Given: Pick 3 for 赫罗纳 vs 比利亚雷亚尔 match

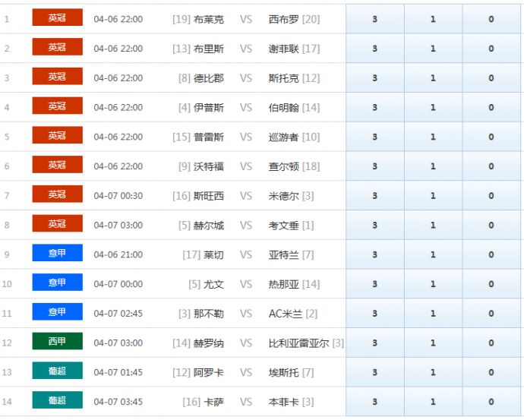Looking at the screenshot, I should coord(374,343).
